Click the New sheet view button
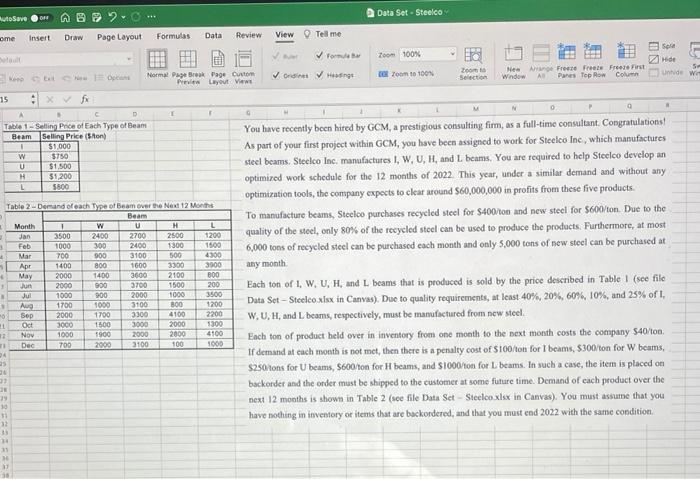This screenshot has width=700, height=479. pyautogui.click(x=75, y=78)
